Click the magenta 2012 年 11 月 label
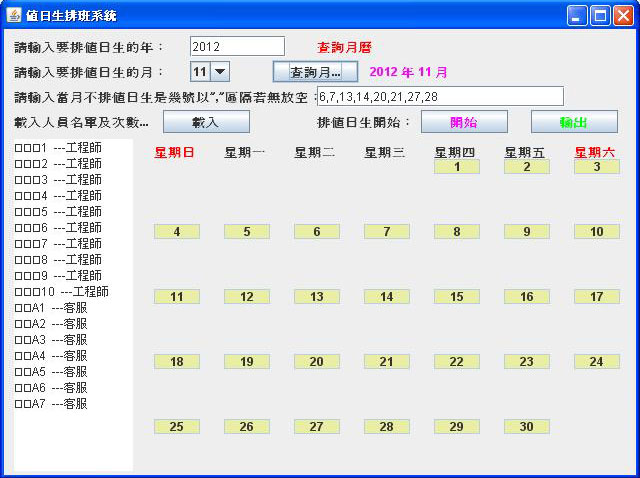 tap(408, 72)
